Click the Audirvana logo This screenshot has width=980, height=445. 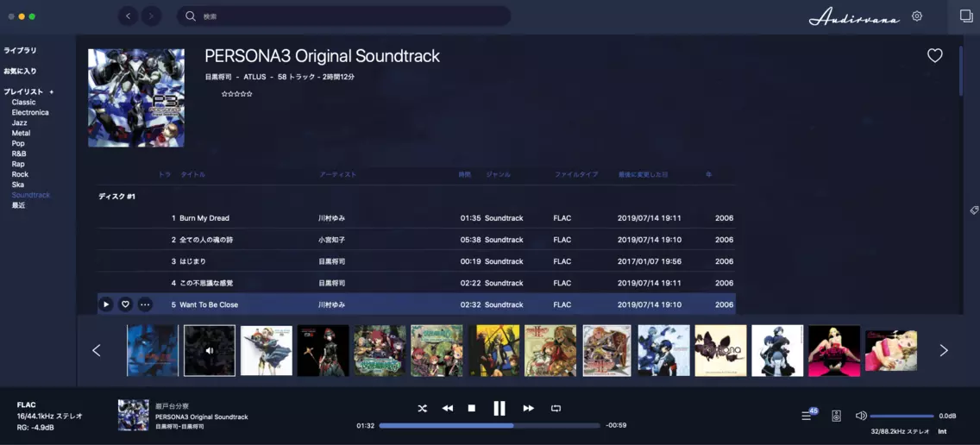tap(854, 17)
